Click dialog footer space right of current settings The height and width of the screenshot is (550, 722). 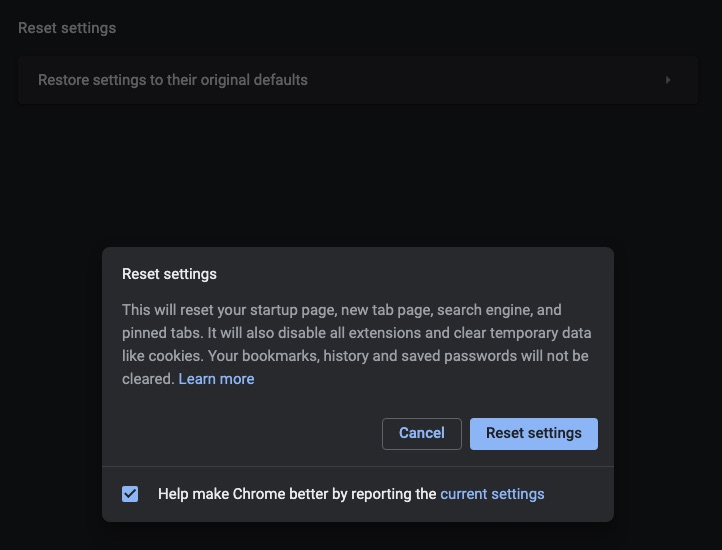tap(578, 494)
